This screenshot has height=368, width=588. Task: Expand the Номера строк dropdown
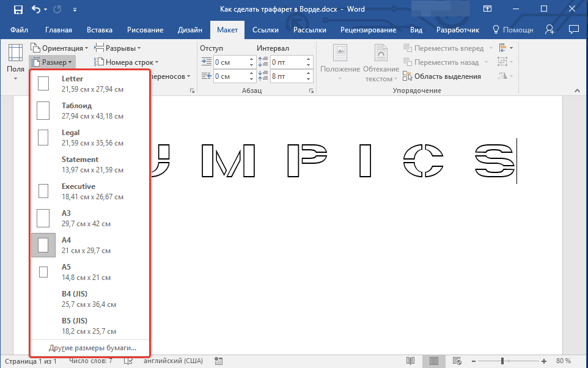127,62
